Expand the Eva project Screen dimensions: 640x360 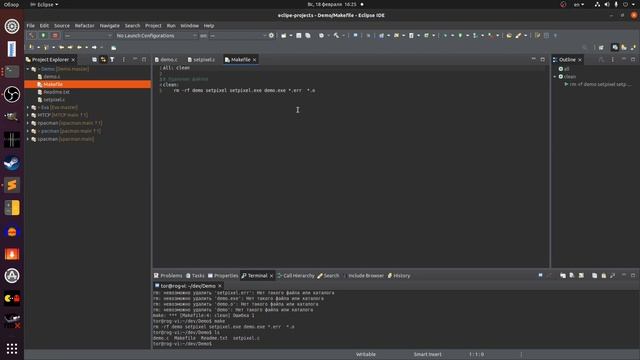tap(28, 107)
